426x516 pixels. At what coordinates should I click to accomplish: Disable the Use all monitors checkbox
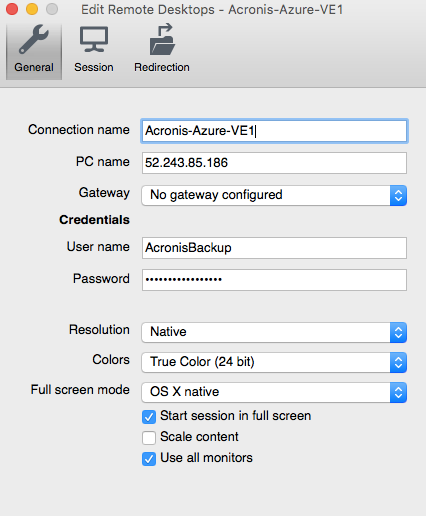[149, 459]
